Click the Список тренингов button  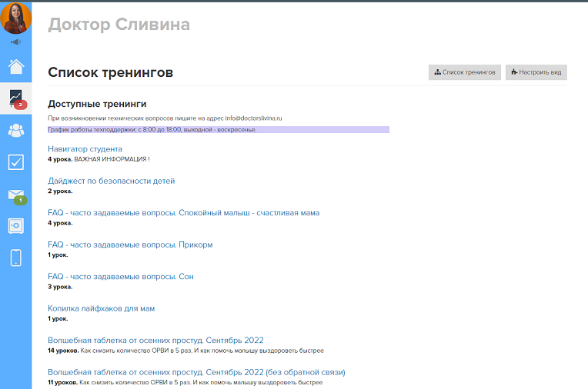coord(465,72)
